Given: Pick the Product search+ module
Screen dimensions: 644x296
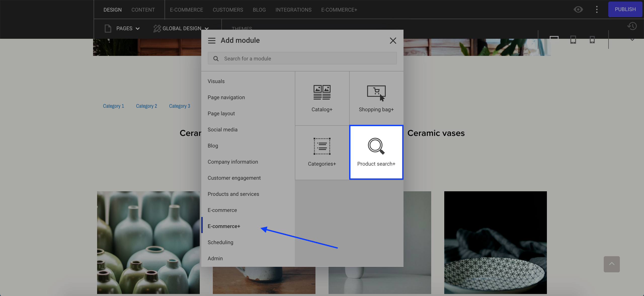Looking at the screenshot, I should click(x=376, y=152).
